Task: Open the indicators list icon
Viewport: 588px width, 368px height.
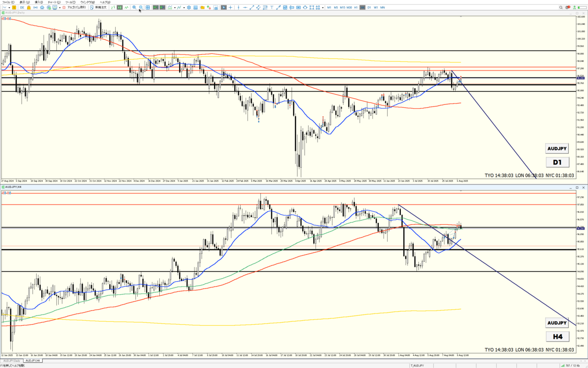Action: 170,8
